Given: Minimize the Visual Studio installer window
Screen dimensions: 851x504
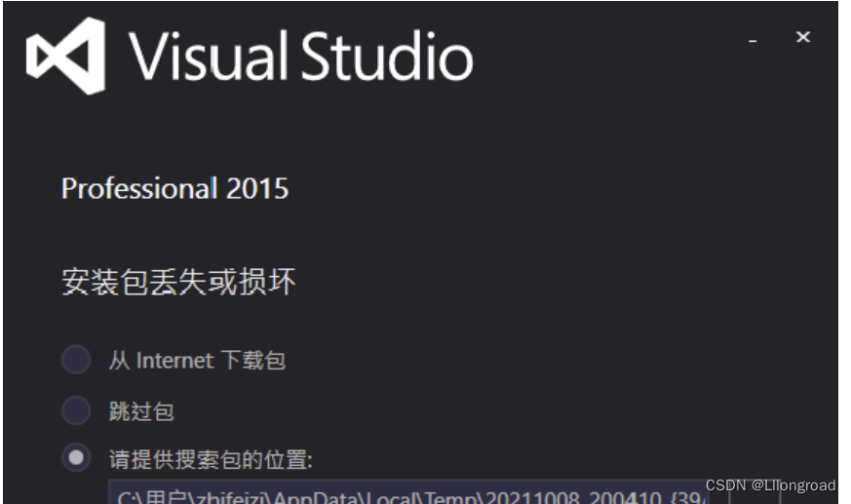Looking at the screenshot, I should coord(753,40).
